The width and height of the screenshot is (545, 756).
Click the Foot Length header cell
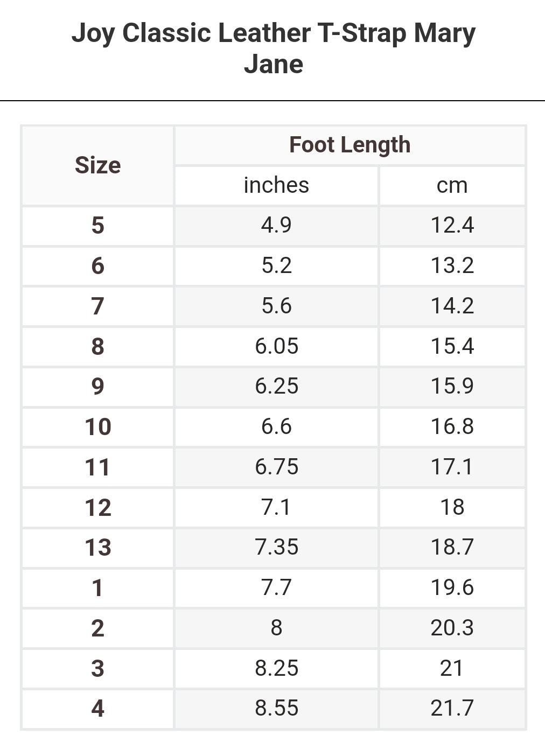(x=350, y=145)
